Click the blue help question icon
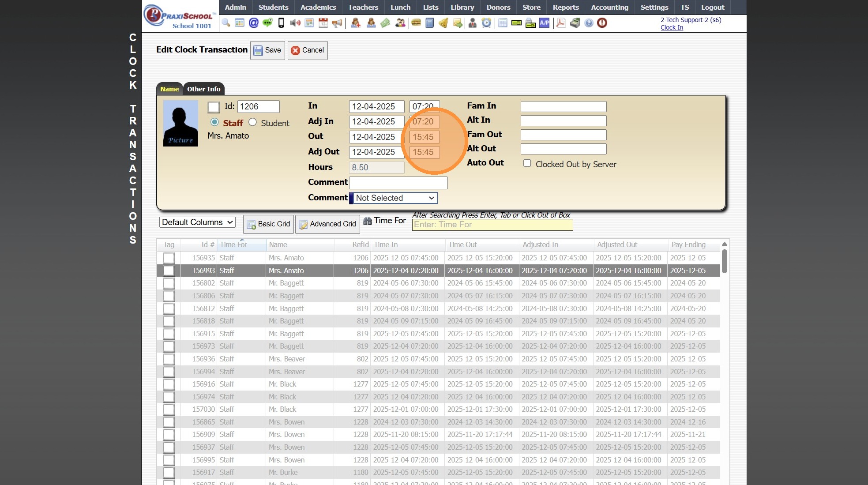Screen dimensions: 868x485 (x=589, y=23)
